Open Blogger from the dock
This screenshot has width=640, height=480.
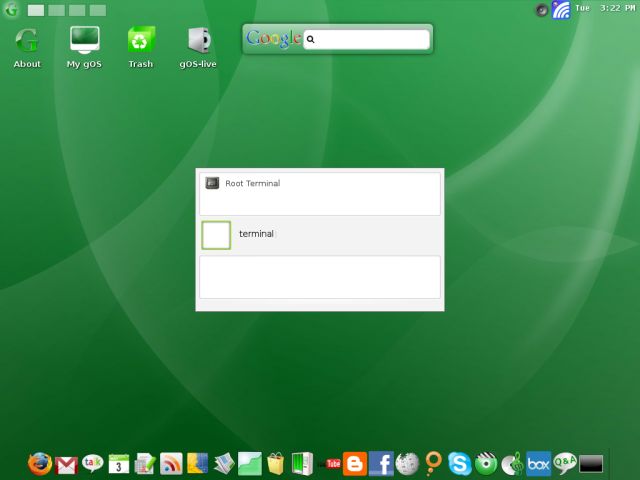click(x=355, y=463)
